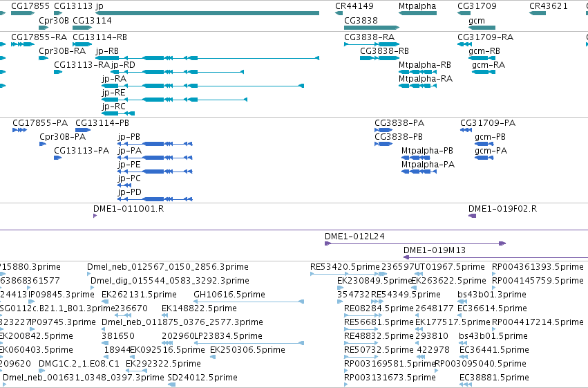Select the CG13114-RB transcript
The image size is (588, 388).
point(82,44)
